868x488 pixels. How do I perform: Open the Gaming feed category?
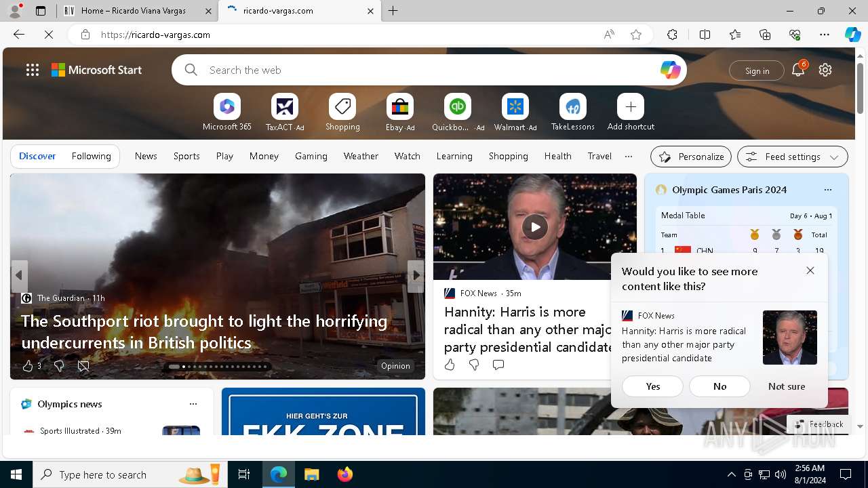click(311, 156)
